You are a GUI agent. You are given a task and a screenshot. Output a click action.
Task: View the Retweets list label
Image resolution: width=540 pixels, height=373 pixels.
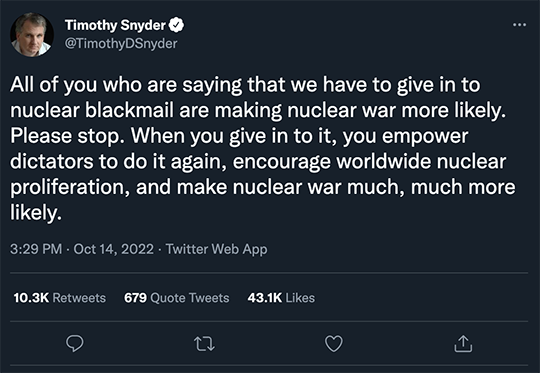pos(79,298)
